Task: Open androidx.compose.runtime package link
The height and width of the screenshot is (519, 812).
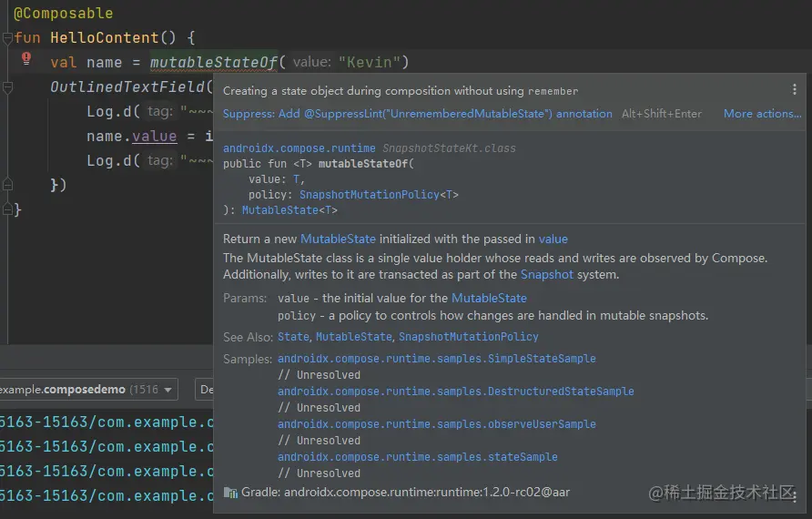Action: tap(299, 148)
